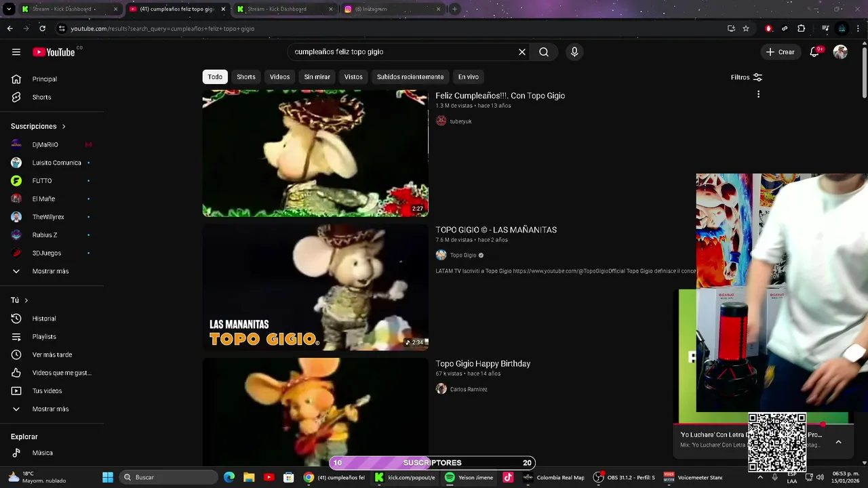Image resolution: width=868 pixels, height=488 pixels.
Task: Reload the page in browser toolbar
Action: click(42, 28)
